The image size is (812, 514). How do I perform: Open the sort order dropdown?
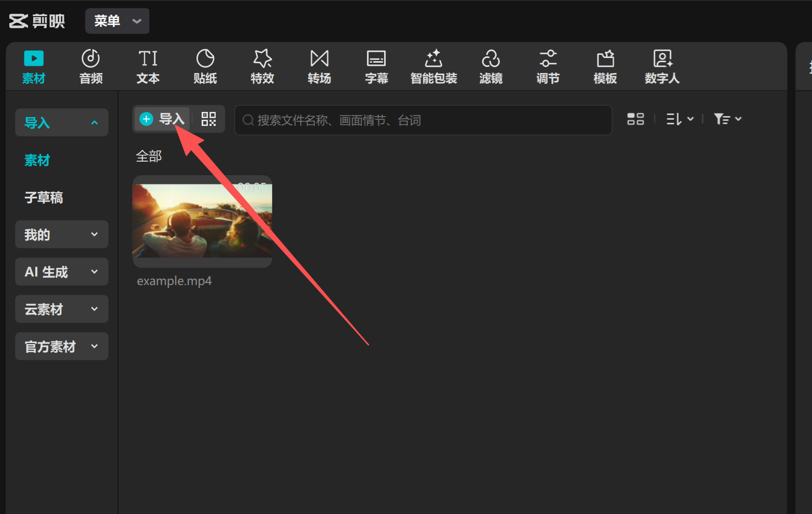coord(679,119)
